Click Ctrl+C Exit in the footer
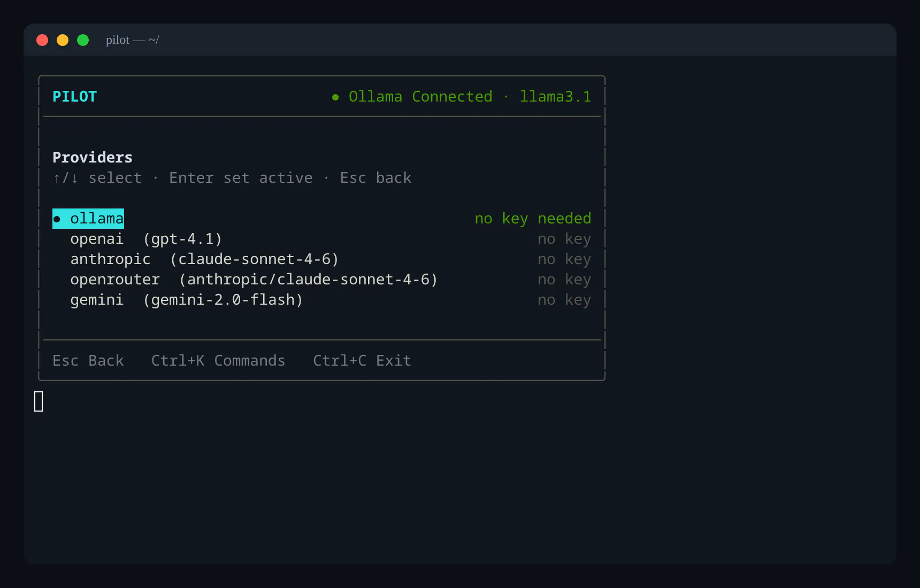The image size is (920, 588). pos(362,361)
